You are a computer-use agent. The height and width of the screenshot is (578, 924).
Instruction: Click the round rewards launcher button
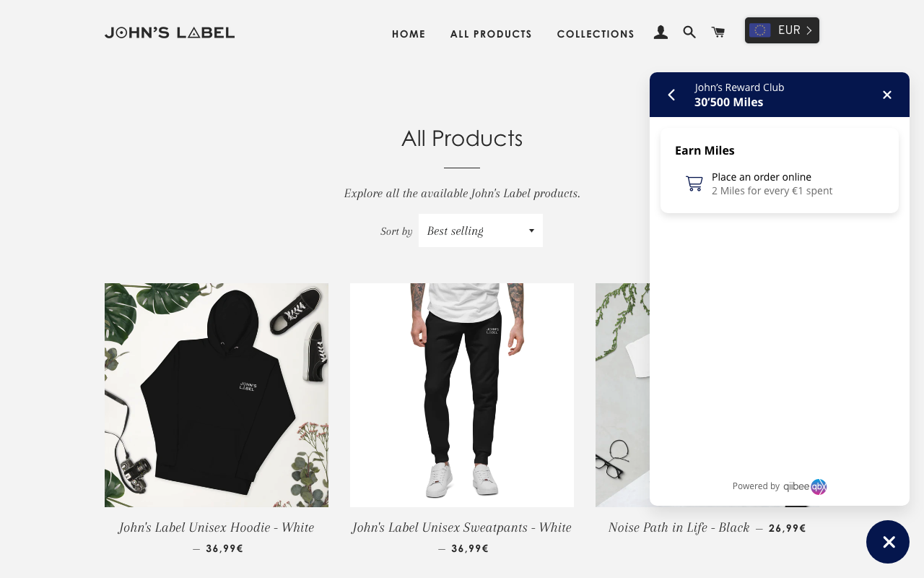tap(888, 542)
